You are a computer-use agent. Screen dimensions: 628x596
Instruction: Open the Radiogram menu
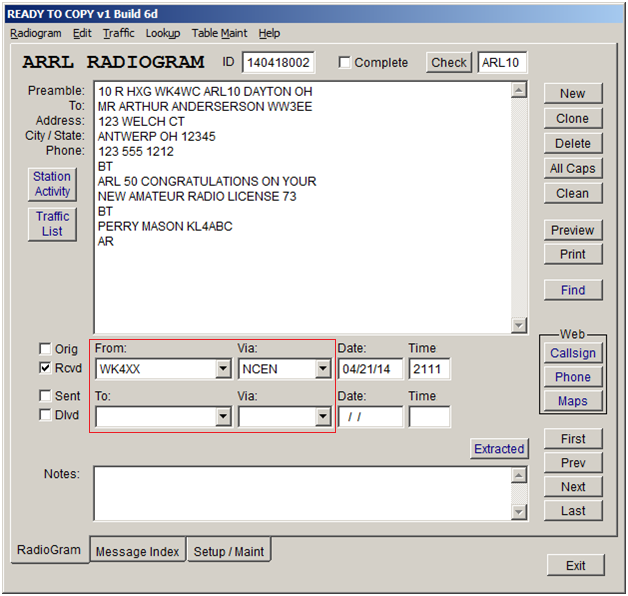(36, 33)
